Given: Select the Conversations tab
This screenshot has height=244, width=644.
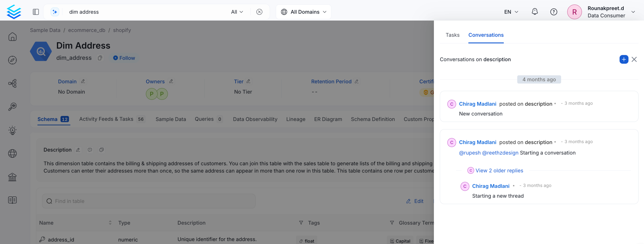Looking at the screenshot, I should pos(486,35).
